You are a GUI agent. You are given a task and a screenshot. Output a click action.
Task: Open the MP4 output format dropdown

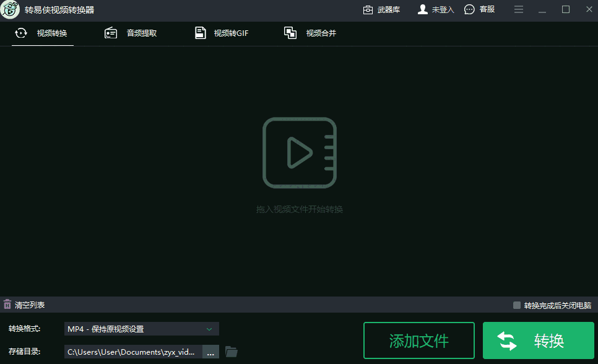pos(141,329)
